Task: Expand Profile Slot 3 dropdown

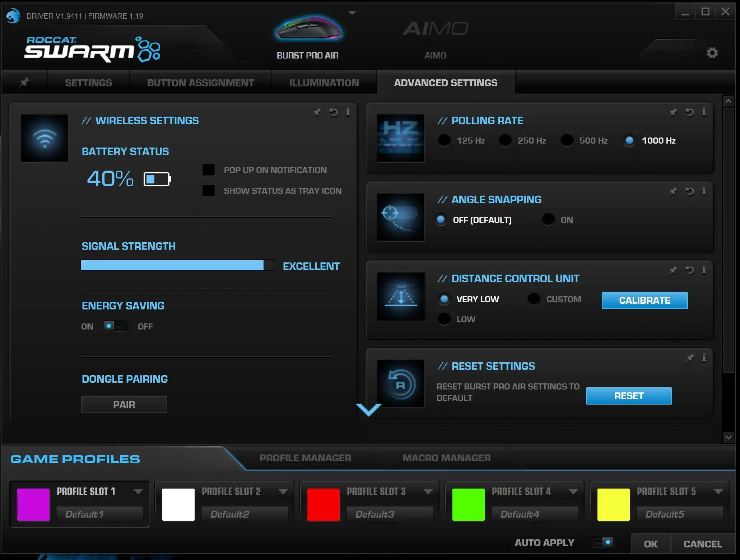Action: click(428, 491)
